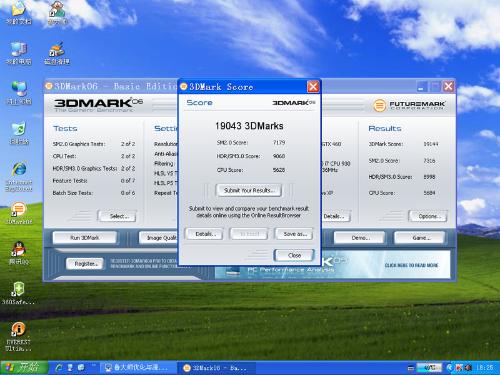Click the HDR/SM3.0 Score row in Score dialog

pyautogui.click(x=251, y=156)
